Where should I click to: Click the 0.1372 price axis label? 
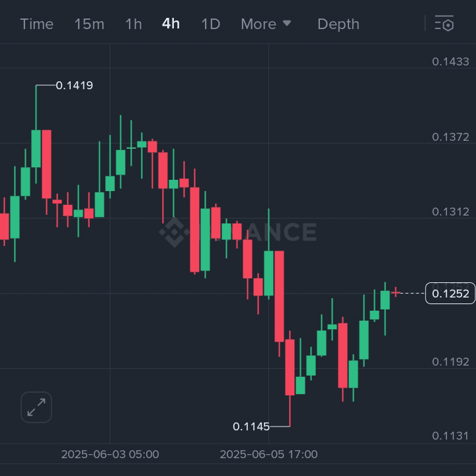450,137
